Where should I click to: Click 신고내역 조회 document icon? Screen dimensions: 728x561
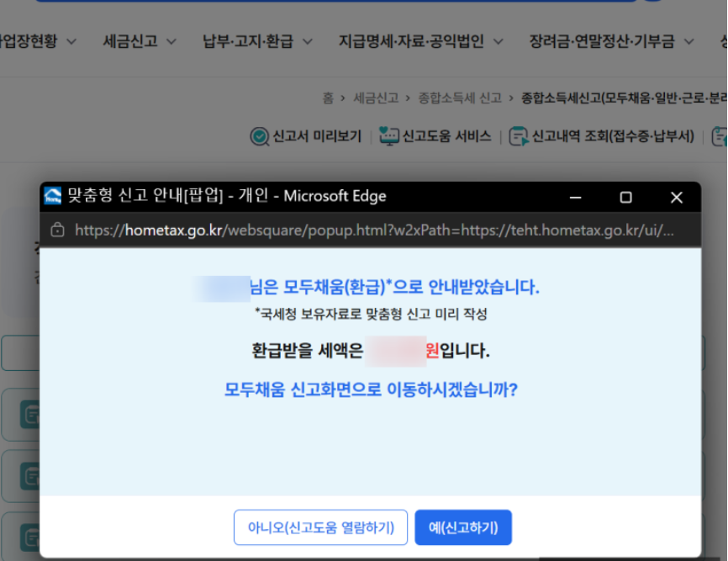click(519, 136)
